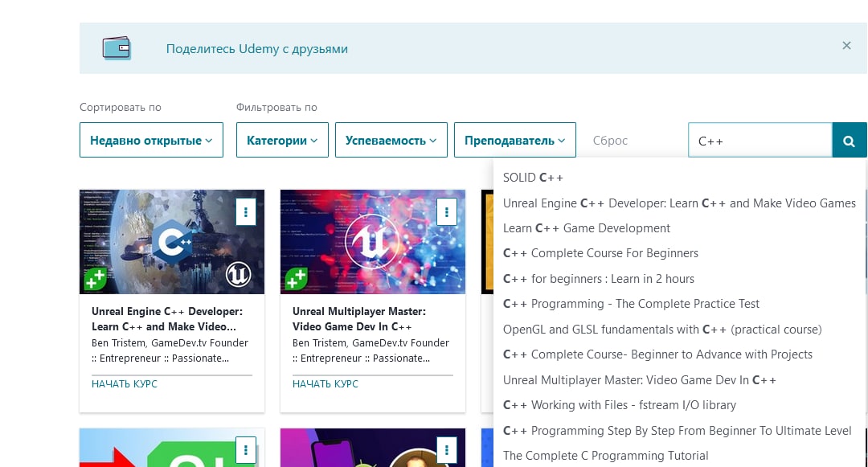Viewport: 868px width, 467px height.
Task: Click НАЧАТЬ КУРС under Unreal Engine C++ Developer
Action: [x=125, y=383]
